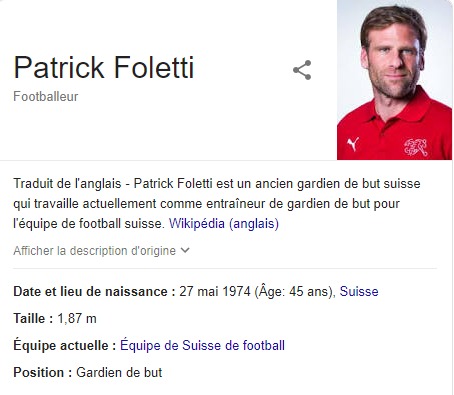Click the Position label
Viewport: 454px width, 395px height.
43,372
